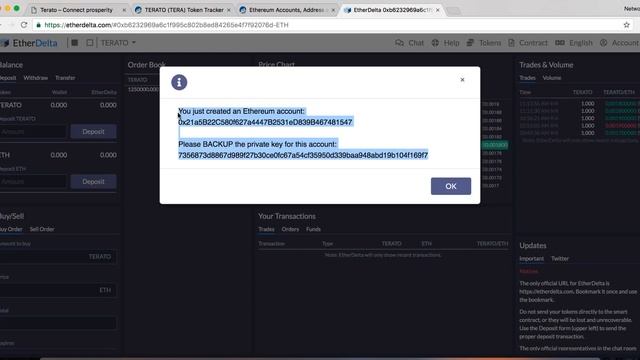Click the secure lock icon in the address bar

38,25
